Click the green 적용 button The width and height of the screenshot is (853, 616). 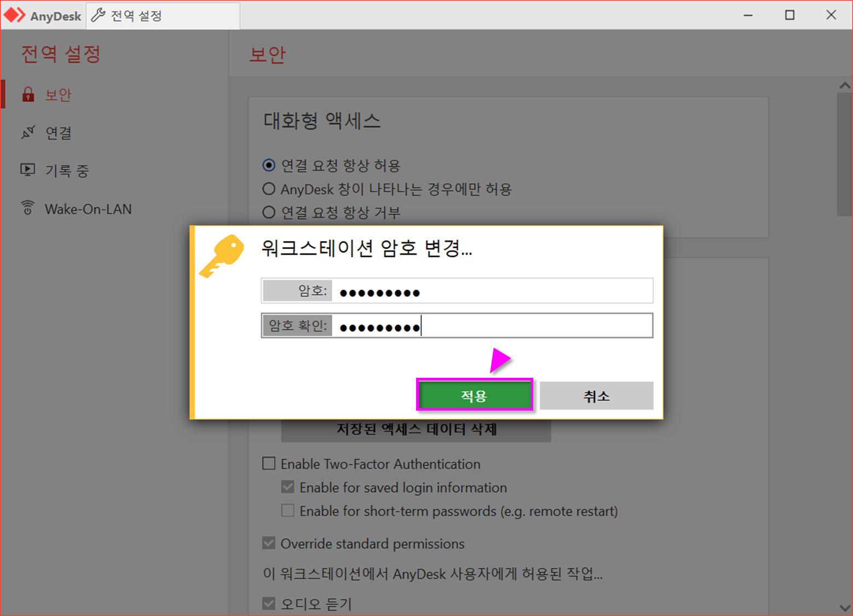coord(474,395)
